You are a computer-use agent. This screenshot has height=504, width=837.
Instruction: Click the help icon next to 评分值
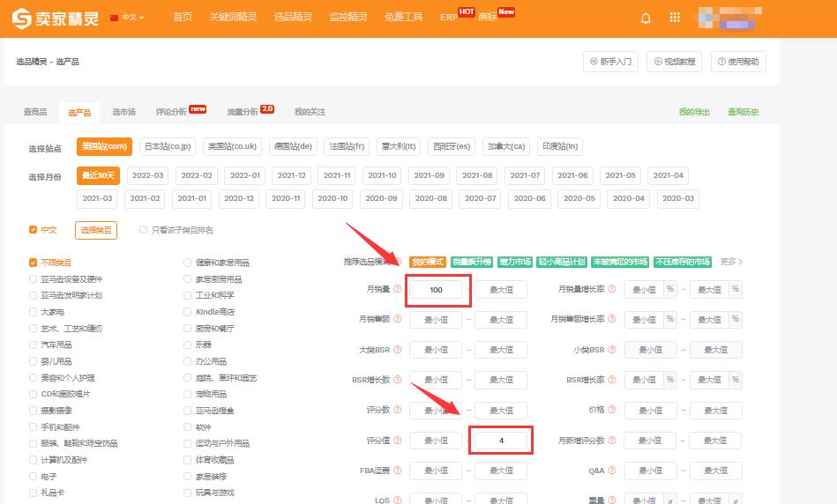click(398, 440)
